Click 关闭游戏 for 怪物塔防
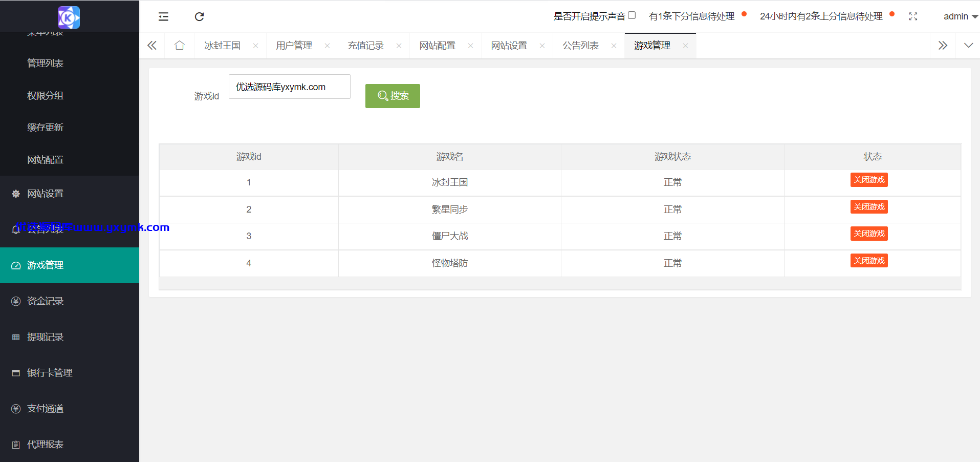The height and width of the screenshot is (462, 980). pos(869,261)
